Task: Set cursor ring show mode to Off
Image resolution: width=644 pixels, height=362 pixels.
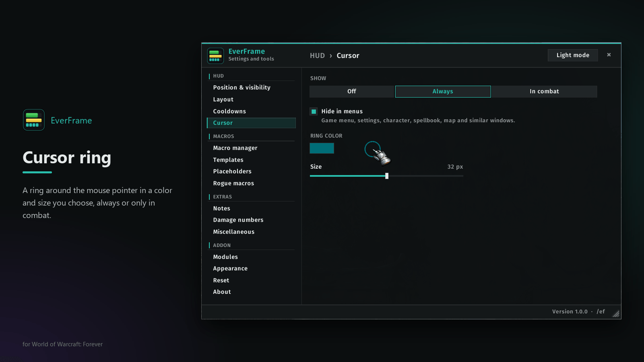Action: click(352, 91)
